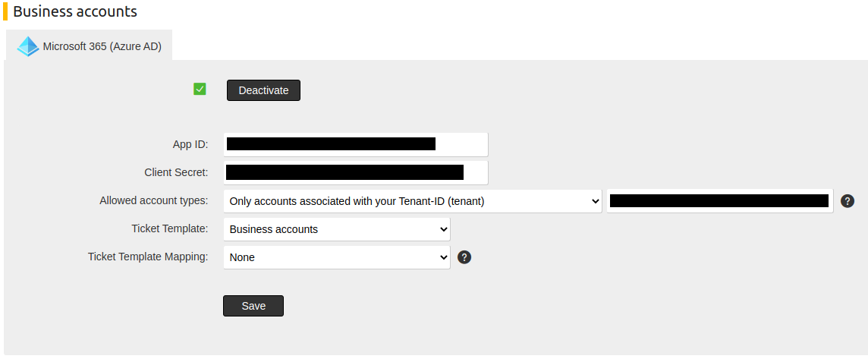
Task: Click the Client Secret label
Action: point(176,172)
